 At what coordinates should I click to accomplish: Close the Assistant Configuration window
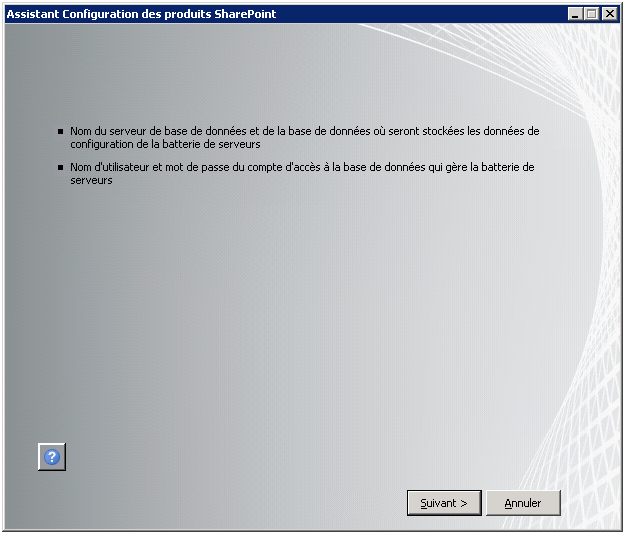609,14
